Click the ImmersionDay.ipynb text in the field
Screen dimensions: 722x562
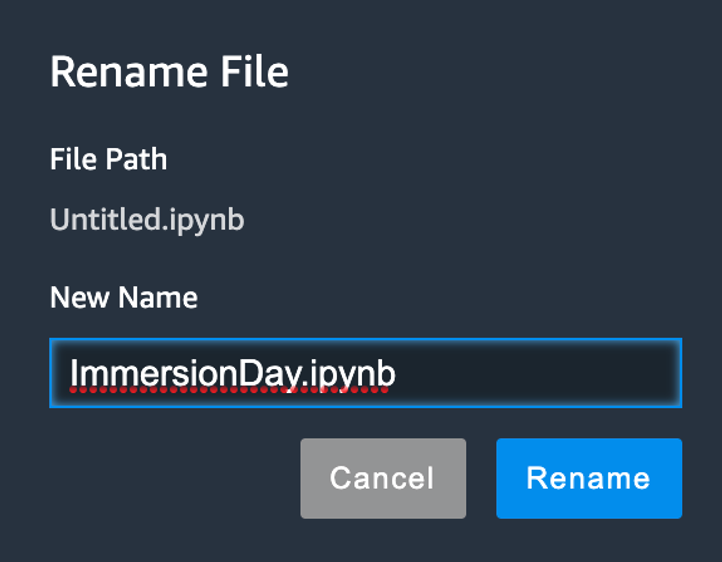tap(233, 374)
